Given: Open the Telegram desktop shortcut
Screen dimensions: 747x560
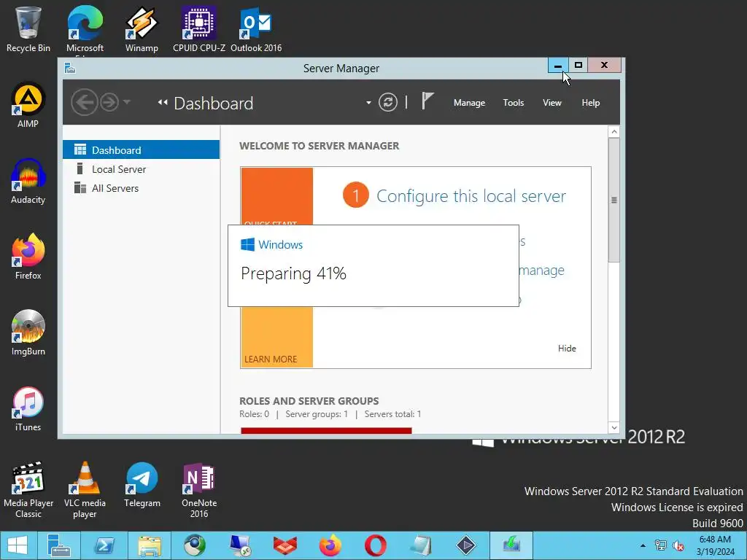Looking at the screenshot, I should click(142, 485).
